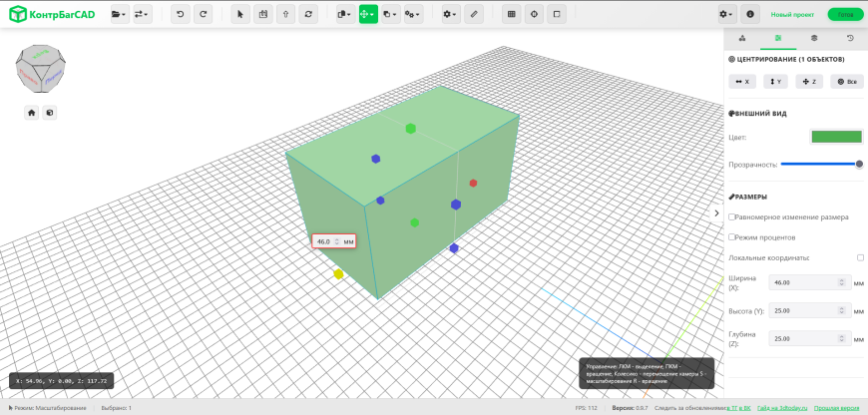Select the cursor pointer tool
Image resolution: width=868 pixels, height=415 pixels.
pos(240,14)
